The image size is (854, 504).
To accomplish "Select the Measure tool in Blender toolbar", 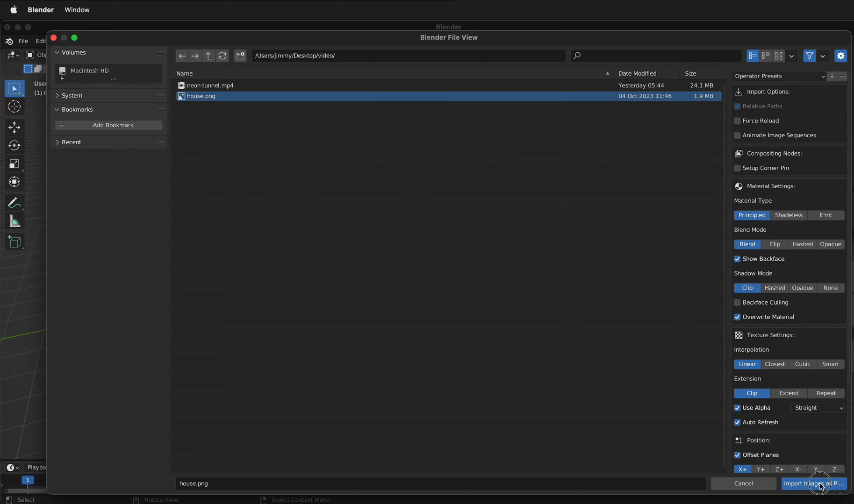I will (x=14, y=221).
